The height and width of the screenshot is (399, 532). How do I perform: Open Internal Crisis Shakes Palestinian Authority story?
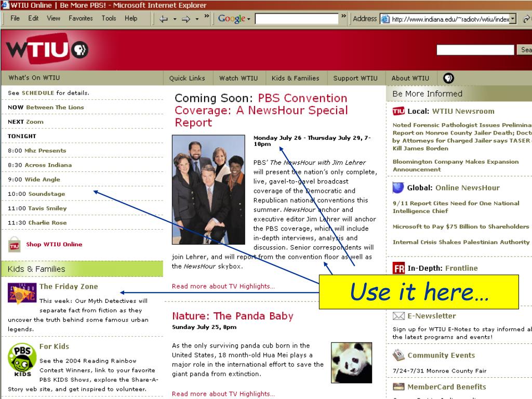(x=461, y=242)
